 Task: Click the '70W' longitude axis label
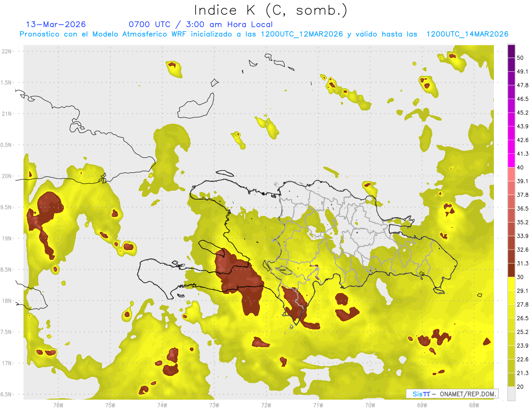pos(370,405)
